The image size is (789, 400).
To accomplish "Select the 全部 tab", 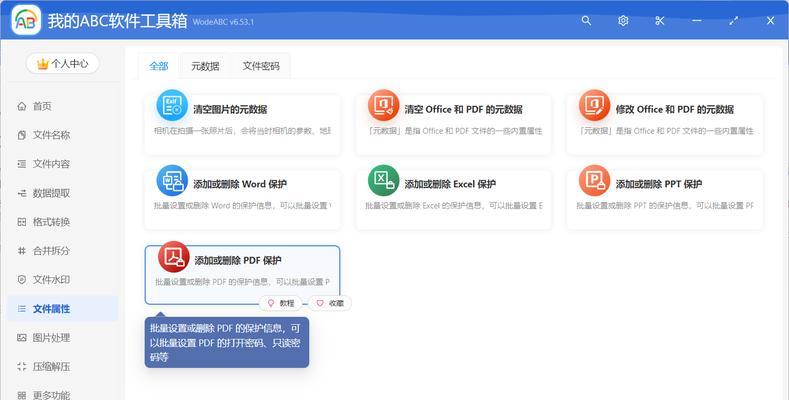I will click(159, 67).
